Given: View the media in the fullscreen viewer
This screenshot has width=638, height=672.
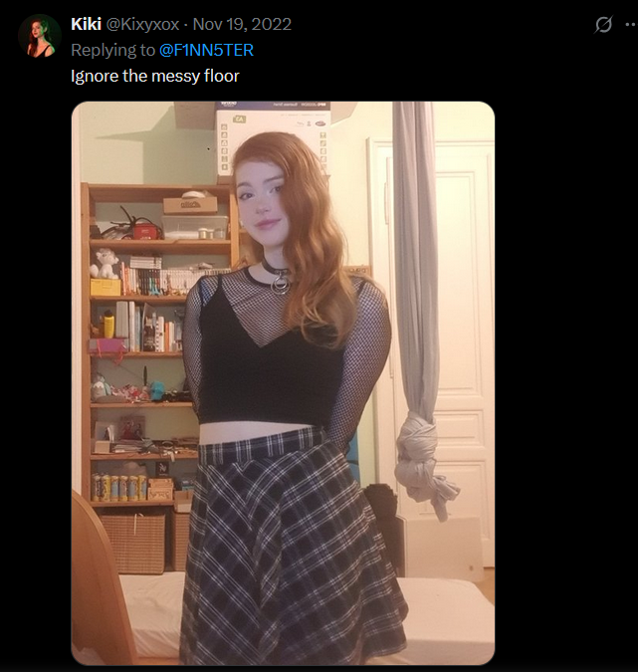Looking at the screenshot, I should point(283,382).
